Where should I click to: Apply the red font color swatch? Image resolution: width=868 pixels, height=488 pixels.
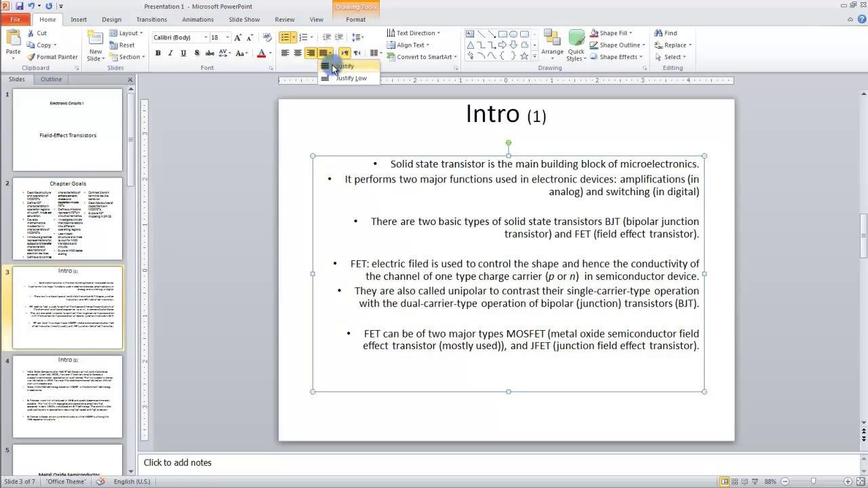(x=261, y=53)
